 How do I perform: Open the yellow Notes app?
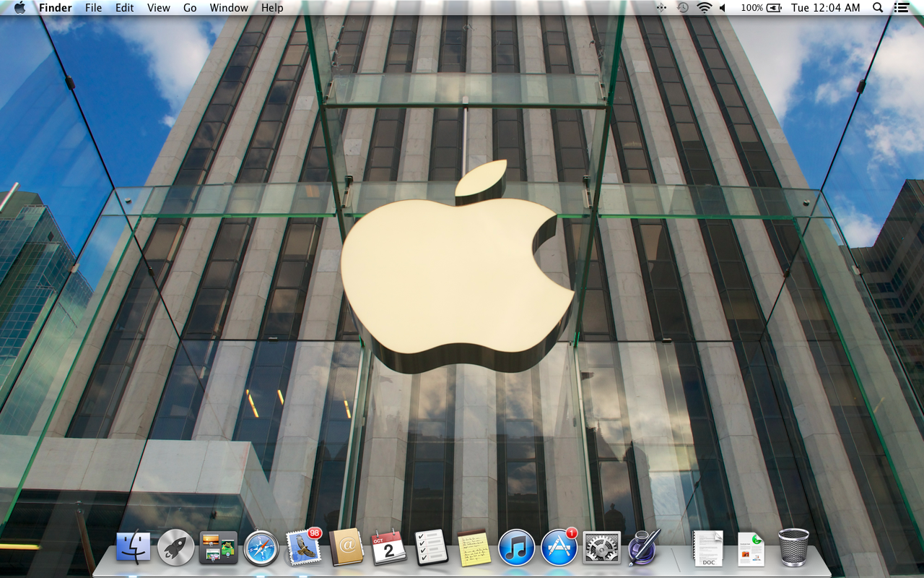coord(474,548)
